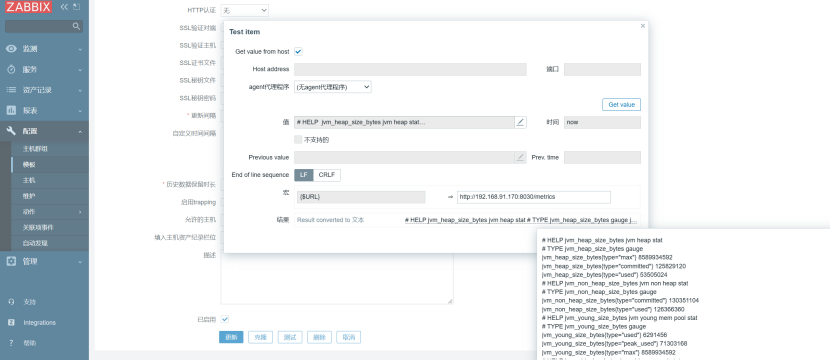Click the Host address field
The height and width of the screenshot is (360, 831).
click(x=410, y=69)
